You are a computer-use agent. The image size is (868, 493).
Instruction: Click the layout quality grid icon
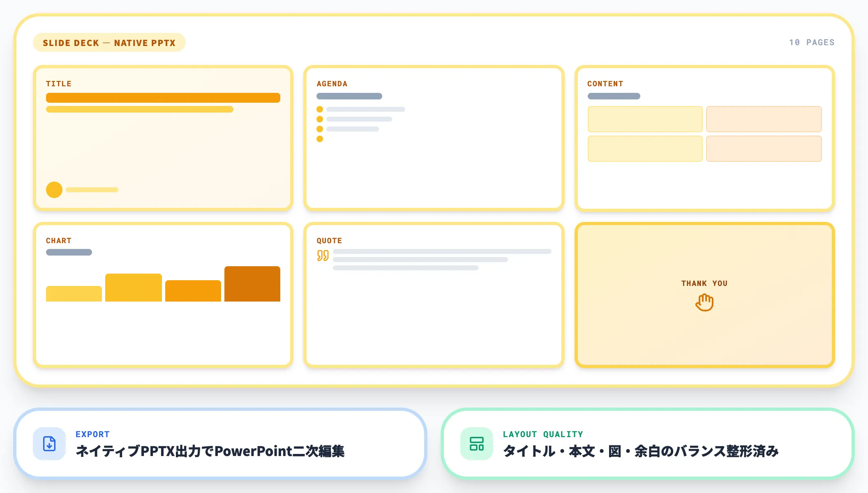coord(477,444)
